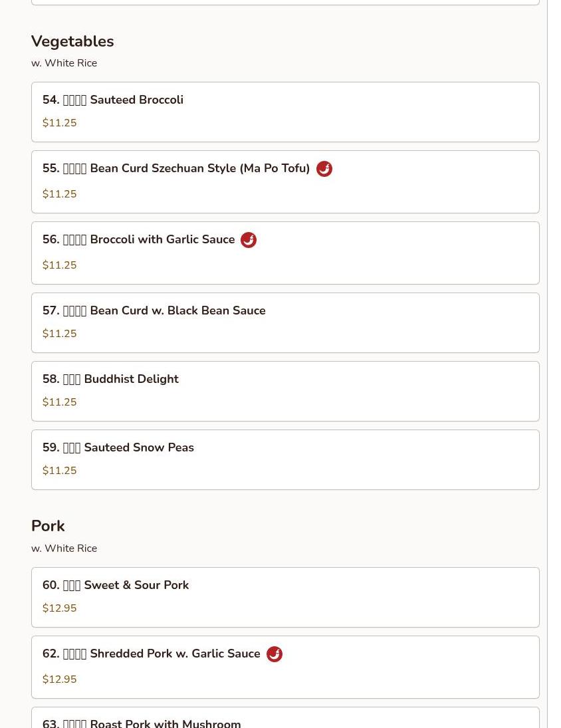The image size is (561, 728).
Task: Open Shredded Pork w. Garlic Sauce item
Action: (x=284, y=667)
